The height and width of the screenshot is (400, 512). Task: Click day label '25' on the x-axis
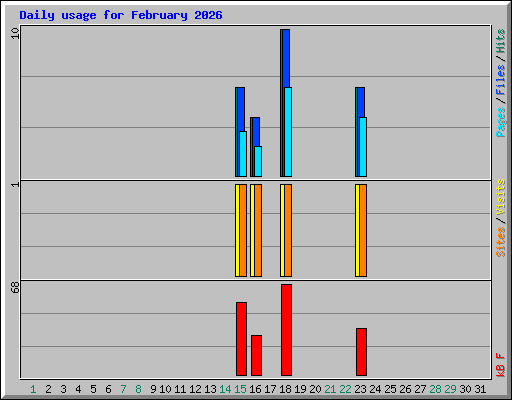pos(390,389)
